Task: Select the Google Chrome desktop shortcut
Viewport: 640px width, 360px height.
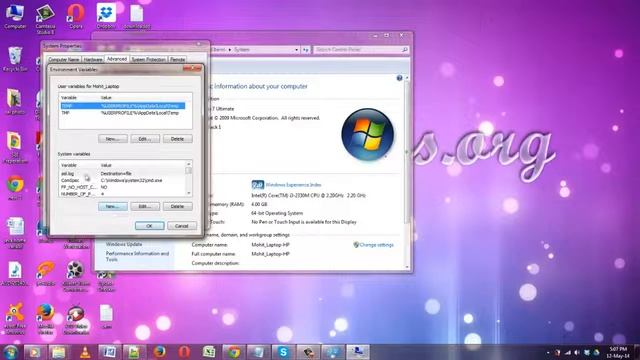Action: (x=15, y=188)
